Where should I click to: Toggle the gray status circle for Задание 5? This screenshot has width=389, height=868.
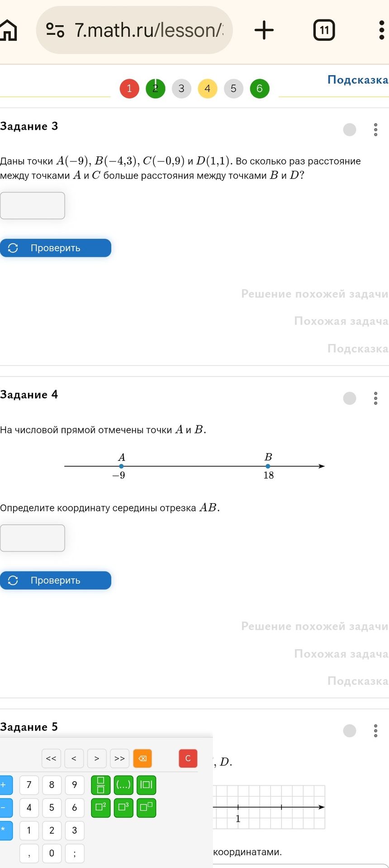click(x=350, y=731)
